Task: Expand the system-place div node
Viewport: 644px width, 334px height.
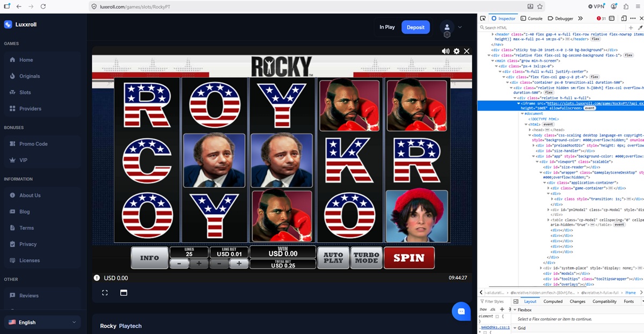Action: pyautogui.click(x=541, y=268)
